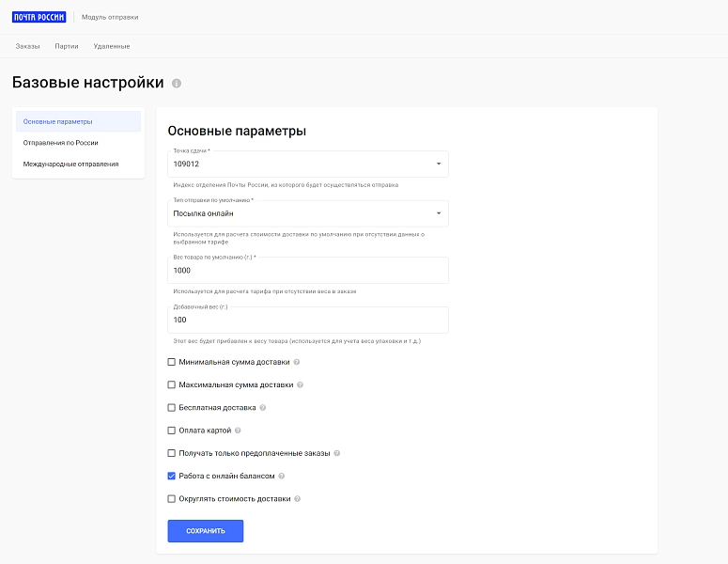Click the Почта России logo

pyautogui.click(x=39, y=17)
